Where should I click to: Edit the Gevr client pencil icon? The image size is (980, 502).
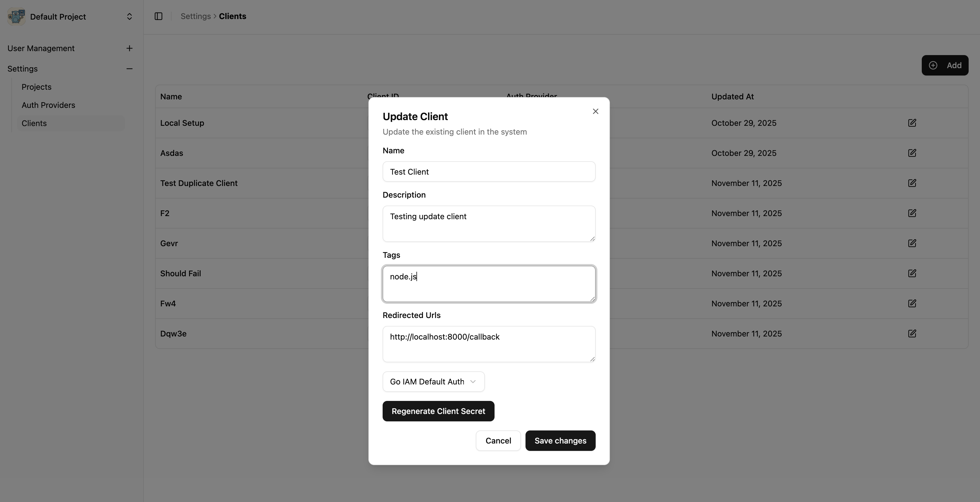[912, 243]
